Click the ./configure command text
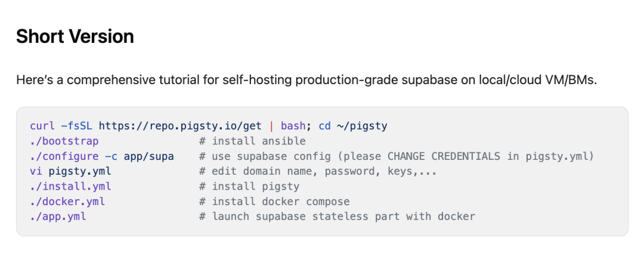Viewport: 644px width, 254px height. pyautogui.click(x=64, y=156)
